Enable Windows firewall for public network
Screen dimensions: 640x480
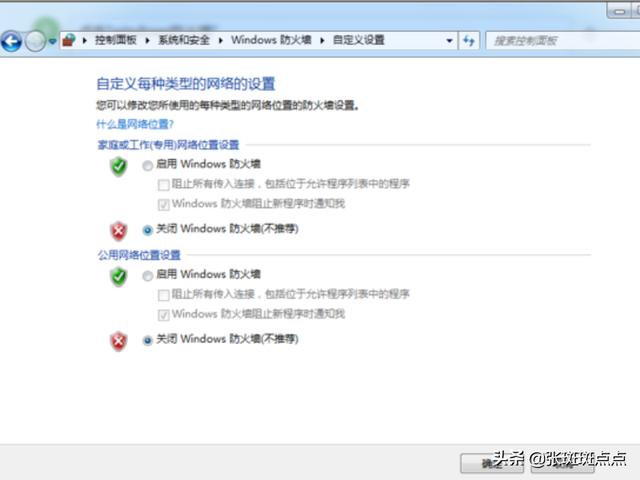tap(148, 275)
